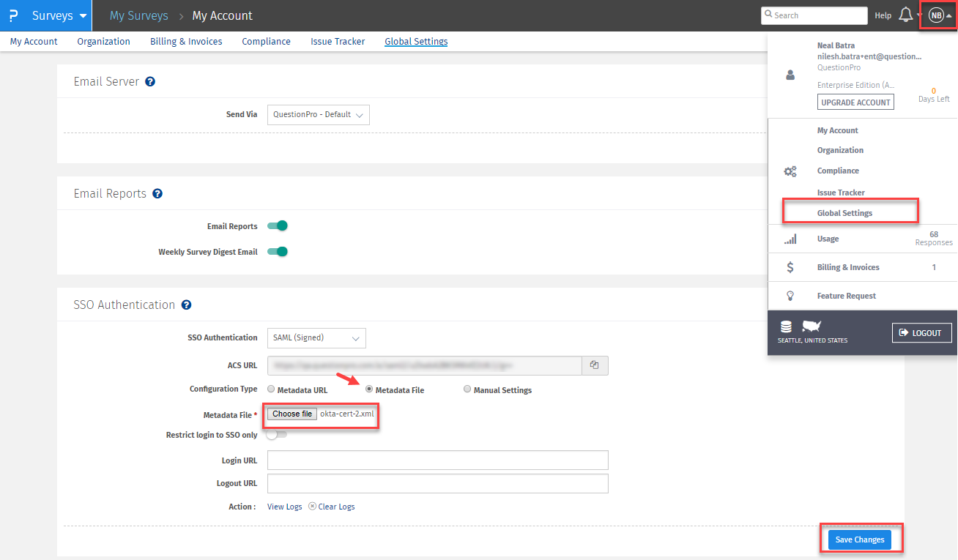Click the Email Server help icon

pyautogui.click(x=150, y=82)
